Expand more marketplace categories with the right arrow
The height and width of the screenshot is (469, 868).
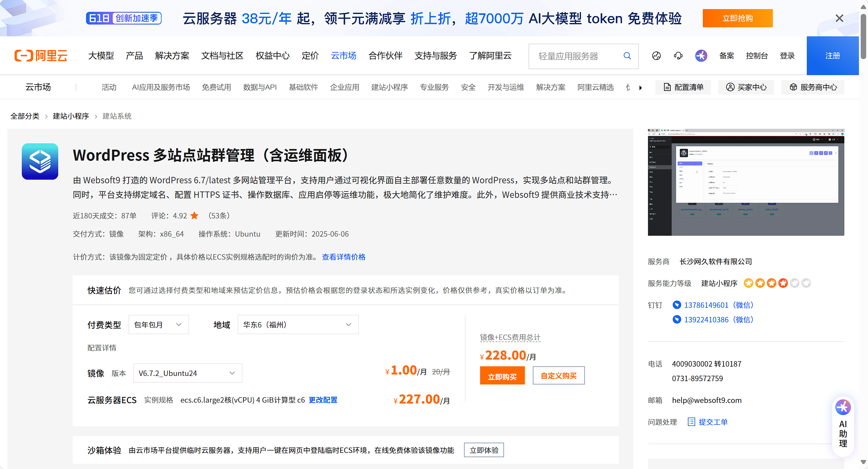[x=640, y=87]
